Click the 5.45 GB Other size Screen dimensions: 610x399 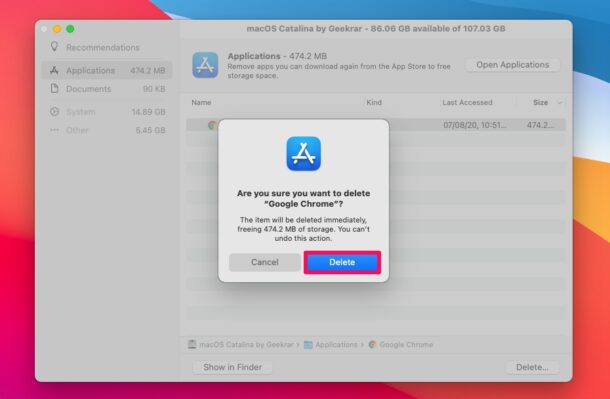tap(151, 130)
